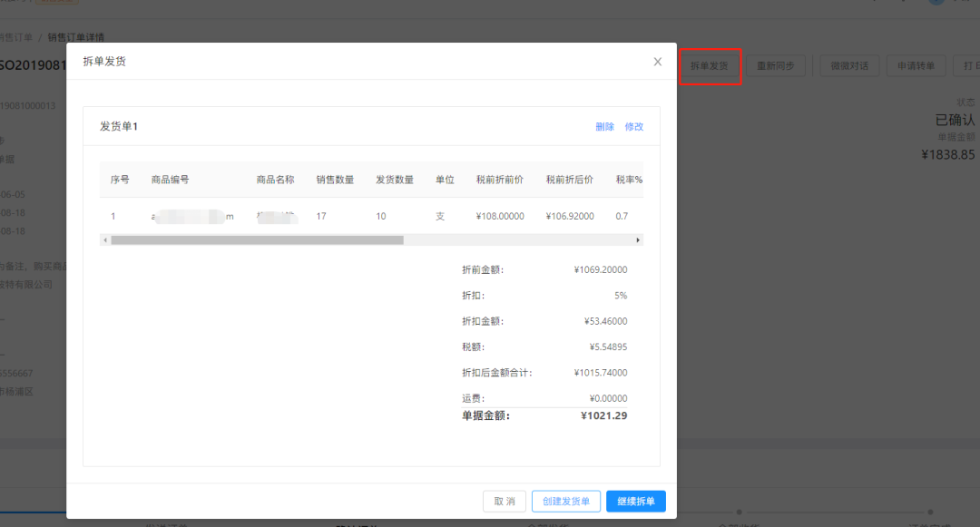This screenshot has height=527, width=980.
Task: Open 微微对话 from the toolbar
Action: (x=849, y=66)
